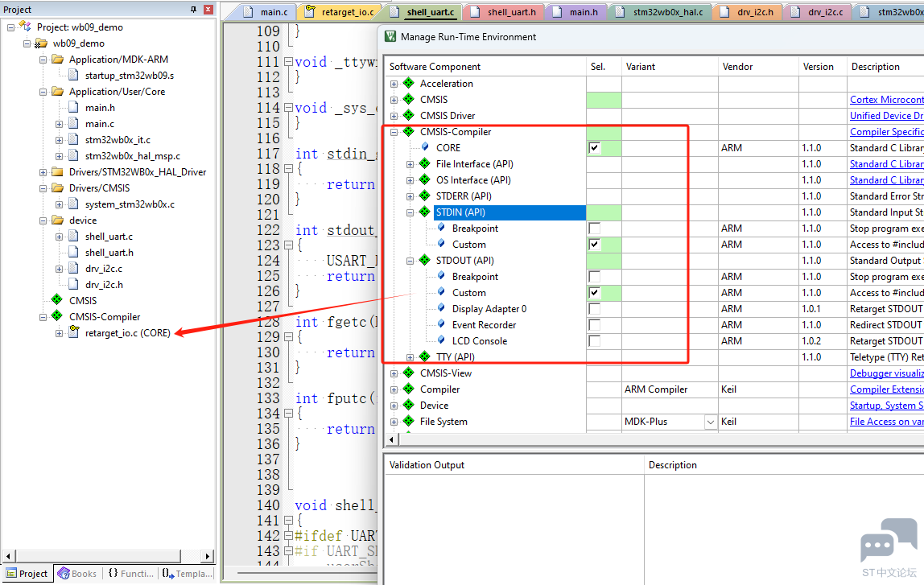This screenshot has height=585, width=924.
Task: Enable the Display Adapter 0 checkbox
Action: pos(595,309)
